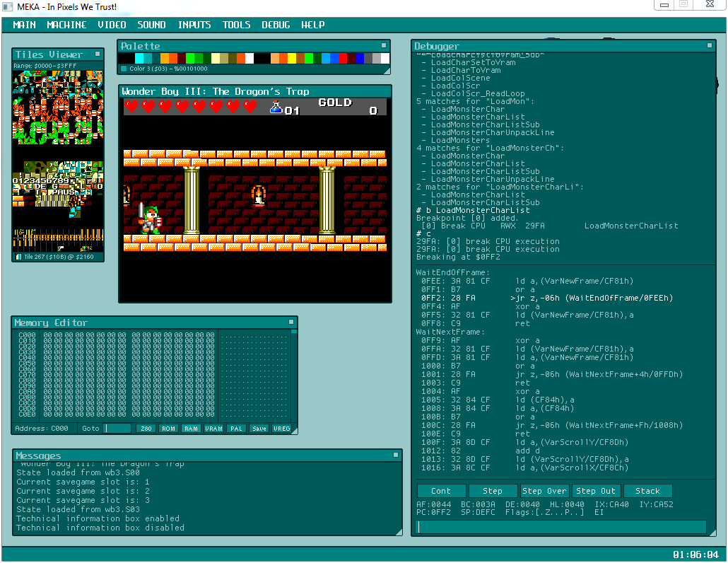Click the Debugger command input field

click(561, 527)
